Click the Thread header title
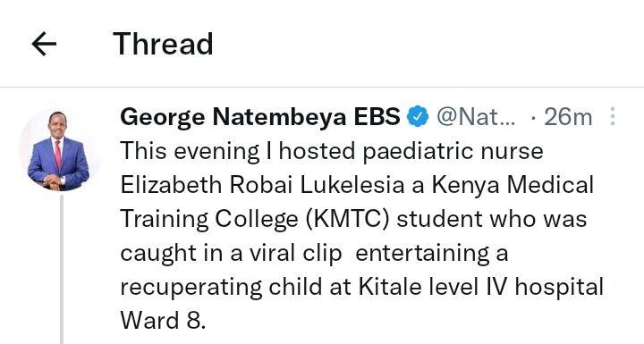Viewport: 644px width, 344px height. pos(163,44)
